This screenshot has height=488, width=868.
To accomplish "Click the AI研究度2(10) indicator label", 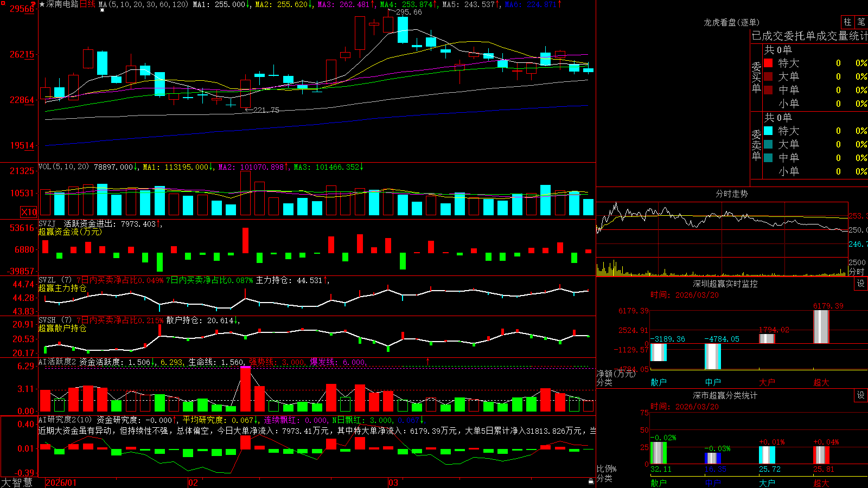I will 65,420.
